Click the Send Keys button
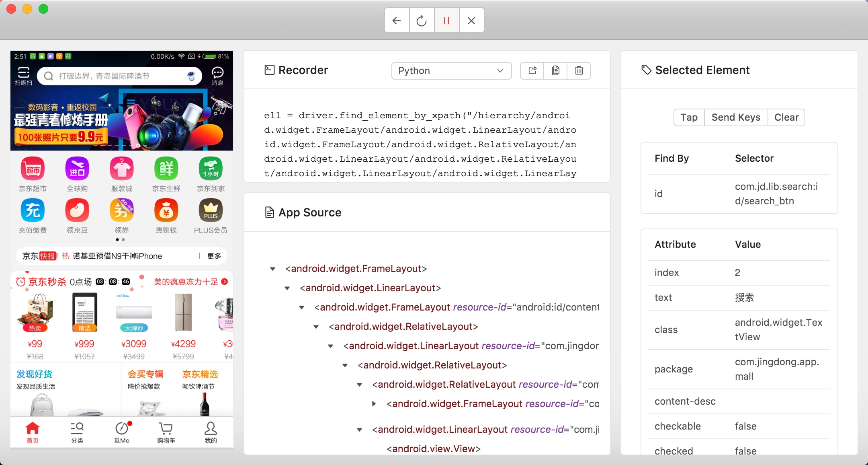 click(736, 117)
